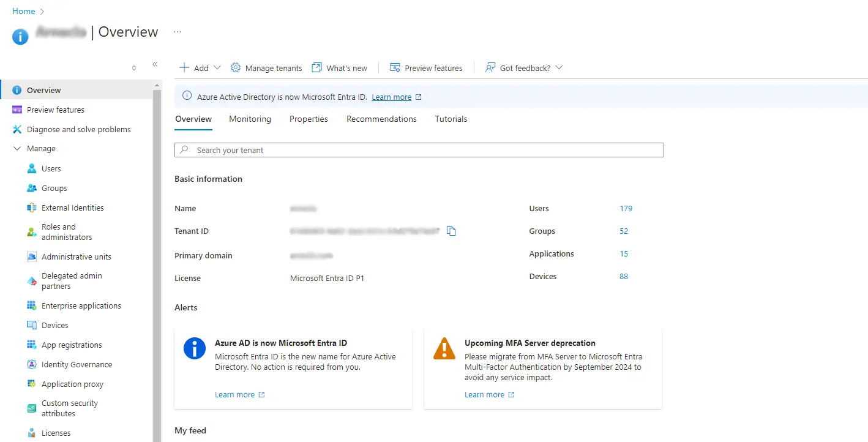This screenshot has width=868, height=442.
Task: Open the Users count link 179
Action: point(626,208)
